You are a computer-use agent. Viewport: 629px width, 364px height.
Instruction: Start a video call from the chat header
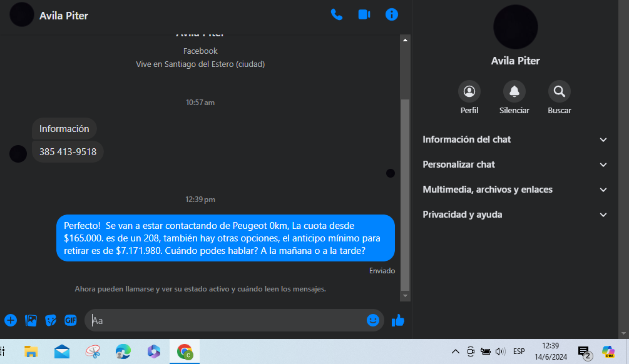point(364,15)
